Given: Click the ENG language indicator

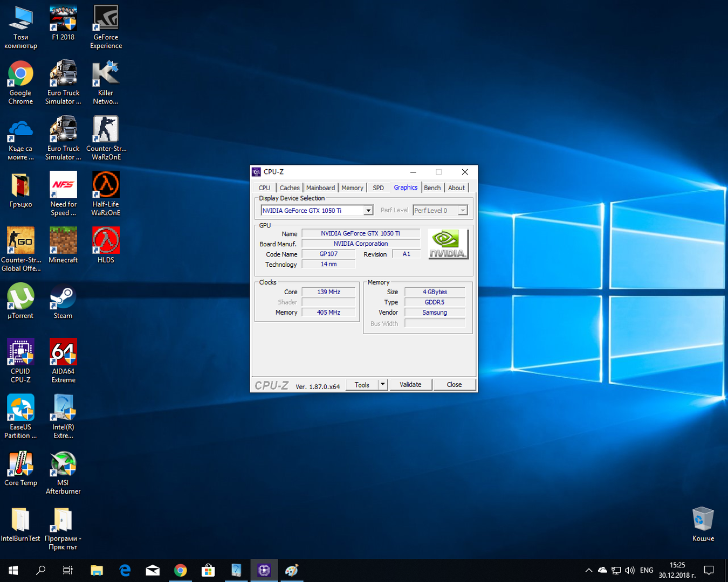Looking at the screenshot, I should [x=647, y=570].
